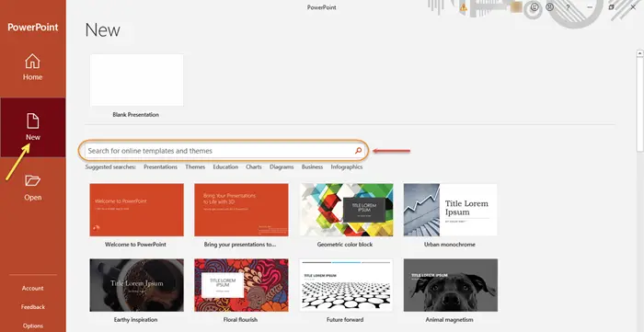Restore down the PowerPoint window

(611, 7)
